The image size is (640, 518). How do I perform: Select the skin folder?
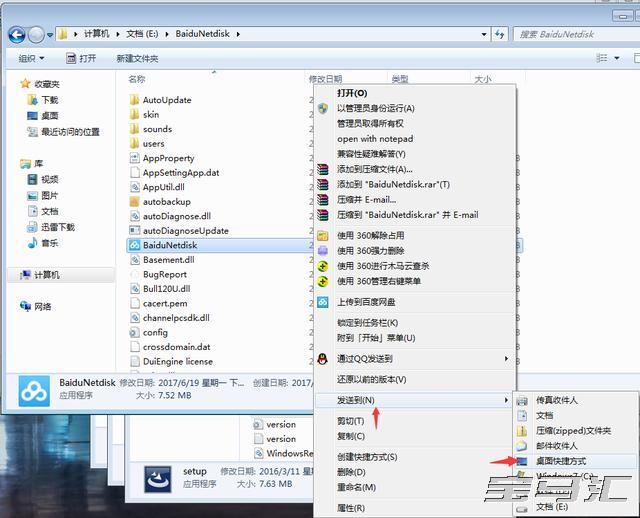(151, 115)
